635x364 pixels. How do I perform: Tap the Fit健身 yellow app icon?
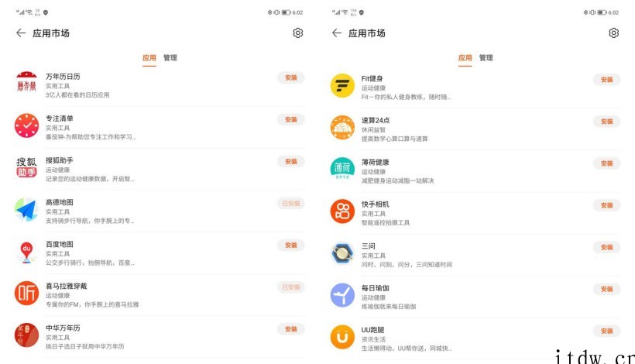[342, 85]
